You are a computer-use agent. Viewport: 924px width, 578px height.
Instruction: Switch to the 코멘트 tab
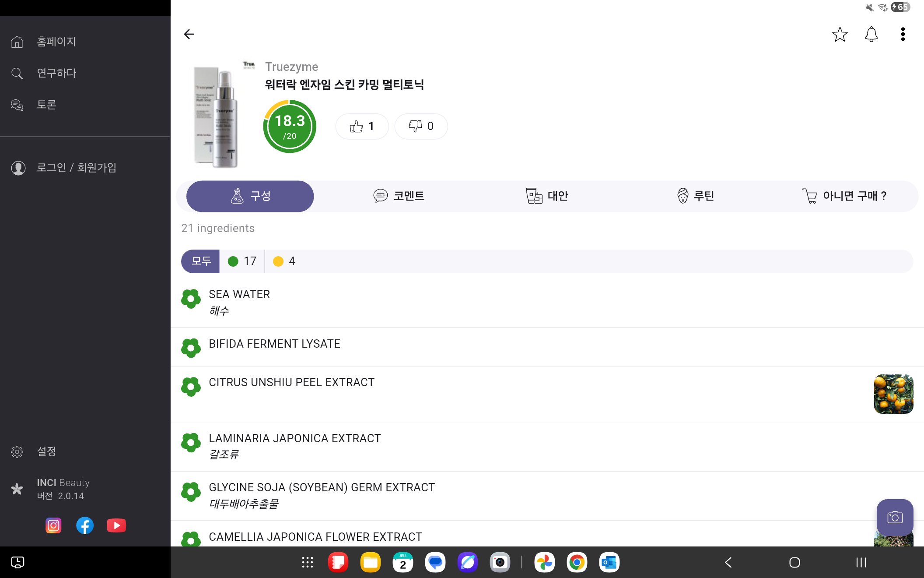click(399, 196)
